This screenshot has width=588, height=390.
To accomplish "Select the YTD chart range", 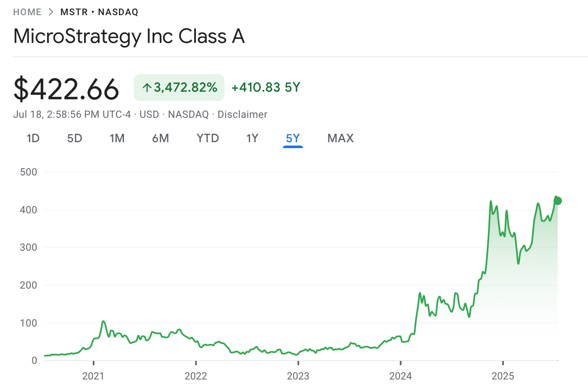I will click(x=208, y=138).
